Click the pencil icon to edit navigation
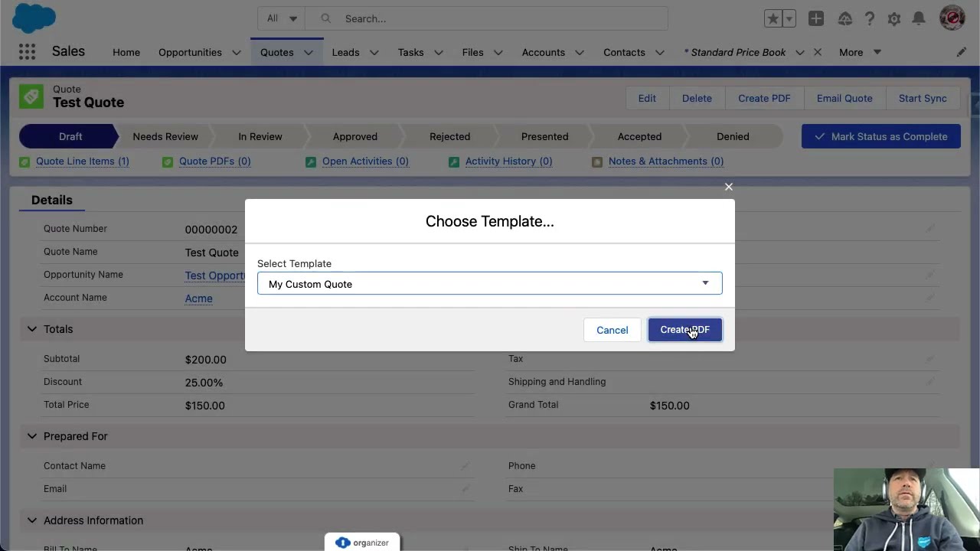980x551 pixels. (x=962, y=52)
